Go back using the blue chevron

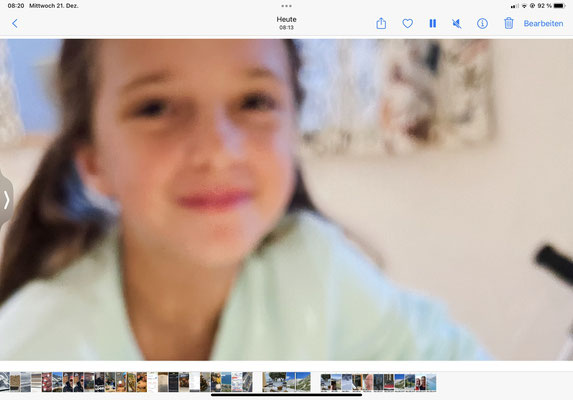(15, 24)
